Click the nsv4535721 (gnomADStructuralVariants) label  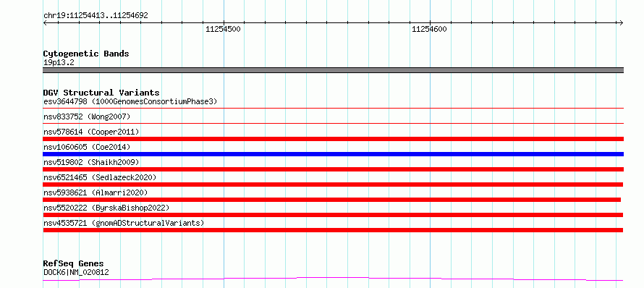(124, 223)
